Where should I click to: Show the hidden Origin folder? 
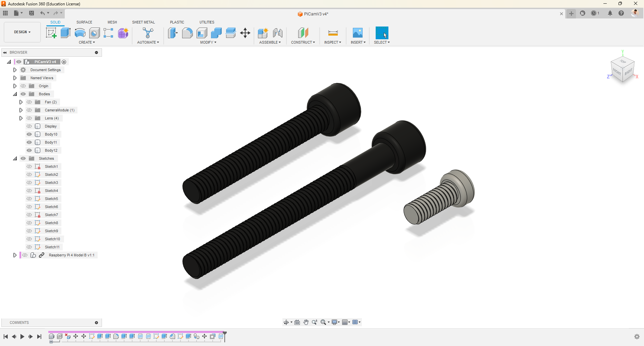coord(23,86)
